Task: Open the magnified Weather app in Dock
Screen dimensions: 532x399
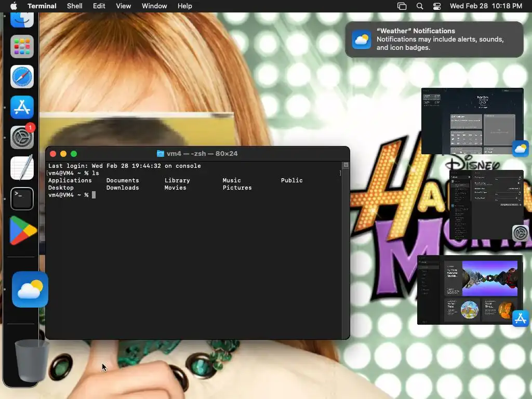Action: pos(30,289)
